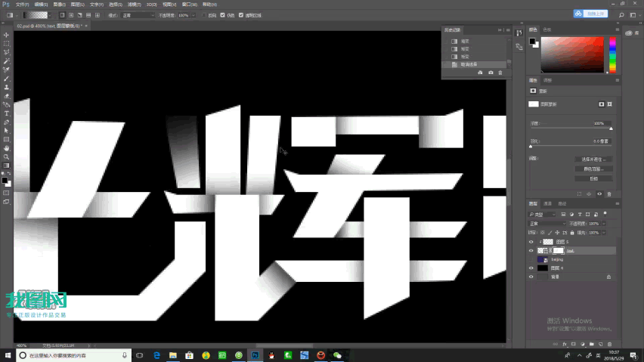Toggle mask visibility eye in Properties panel
Screen dimensions: 644x362
coord(599,193)
